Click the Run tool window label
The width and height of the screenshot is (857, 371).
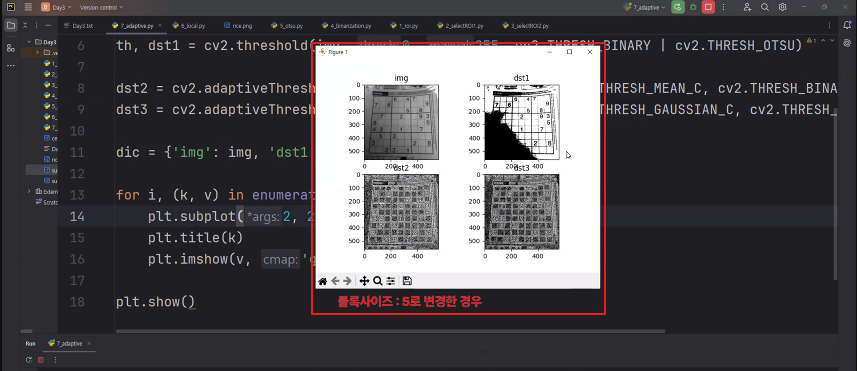tap(31, 344)
